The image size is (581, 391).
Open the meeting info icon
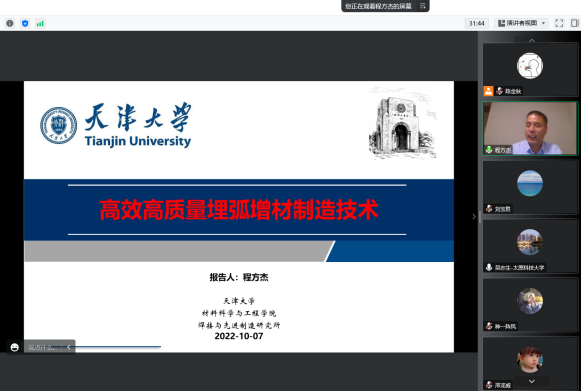coord(10,23)
